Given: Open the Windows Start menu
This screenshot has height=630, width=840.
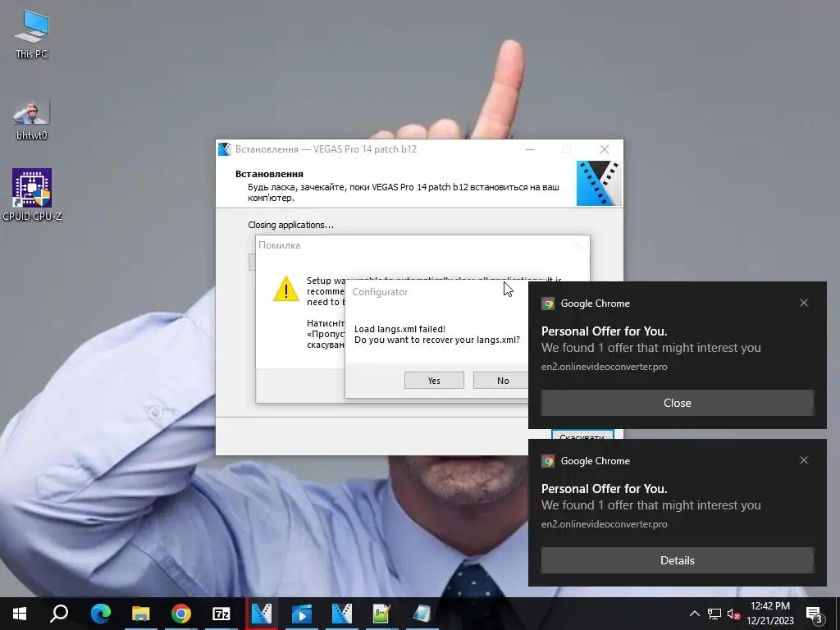Looking at the screenshot, I should click(x=20, y=614).
